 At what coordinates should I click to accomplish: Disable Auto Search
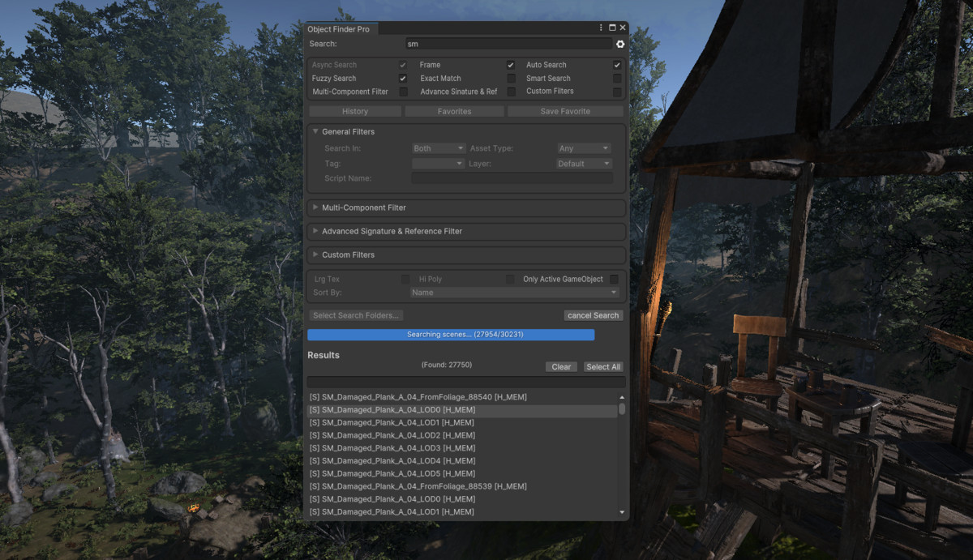point(617,64)
